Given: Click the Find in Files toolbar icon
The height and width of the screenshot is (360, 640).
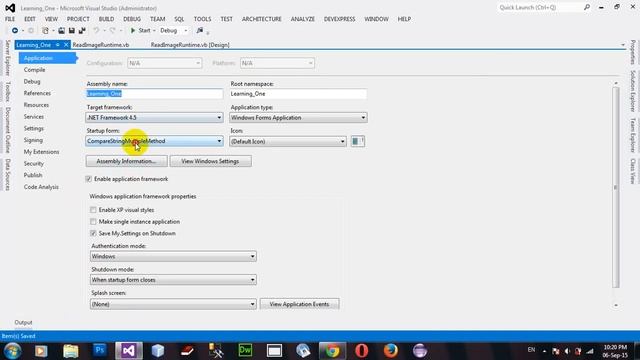Looking at the screenshot, I should pyautogui.click(x=200, y=31).
